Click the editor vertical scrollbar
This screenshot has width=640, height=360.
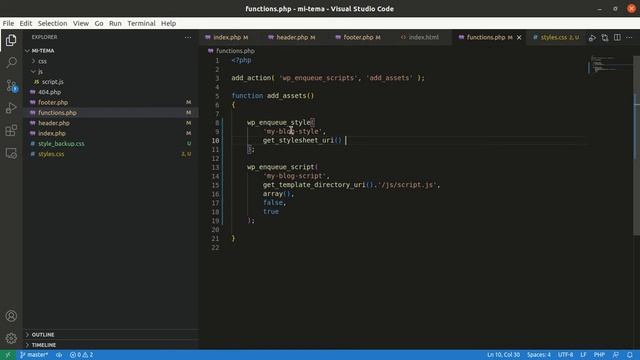pyautogui.click(x=636, y=145)
